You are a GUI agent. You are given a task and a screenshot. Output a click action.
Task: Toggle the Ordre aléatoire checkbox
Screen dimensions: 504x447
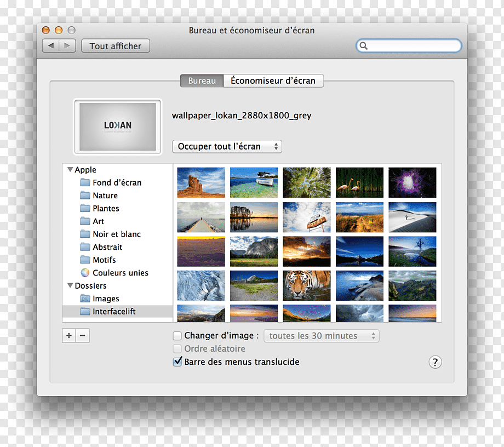point(177,348)
